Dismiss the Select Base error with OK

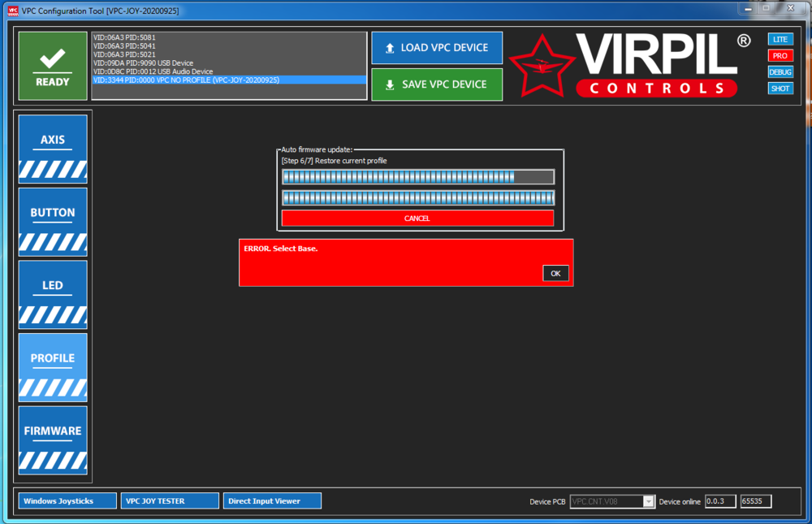point(555,273)
